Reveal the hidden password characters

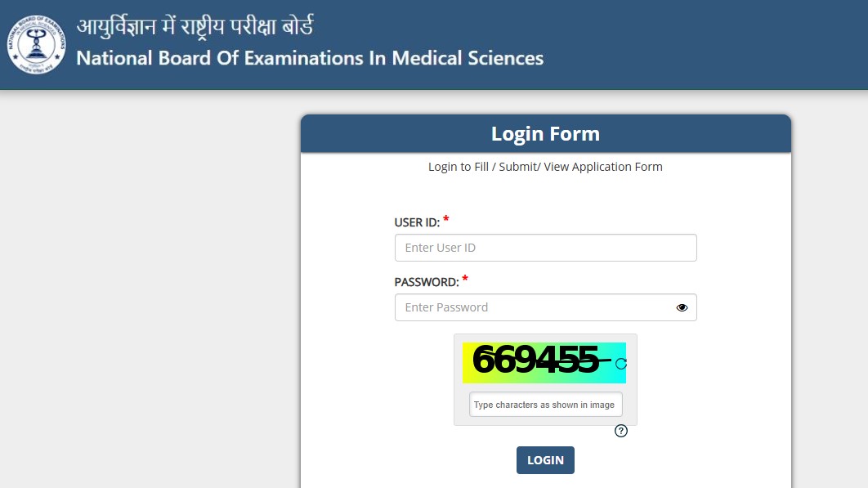click(x=682, y=307)
